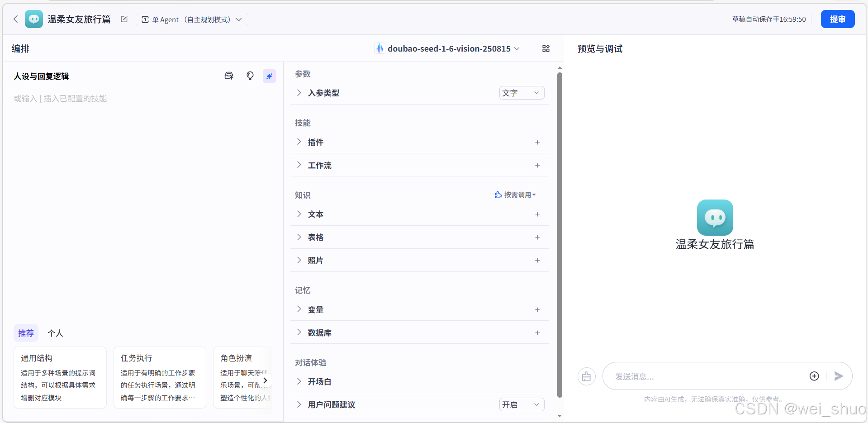Send a message with the paper plane icon
Image resolution: width=868 pixels, height=423 pixels.
click(838, 376)
